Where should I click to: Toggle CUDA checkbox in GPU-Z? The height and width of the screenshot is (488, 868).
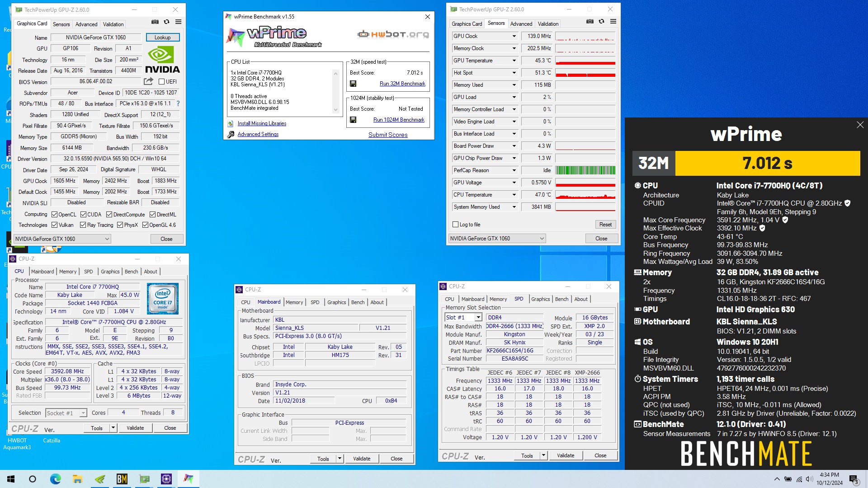83,215
